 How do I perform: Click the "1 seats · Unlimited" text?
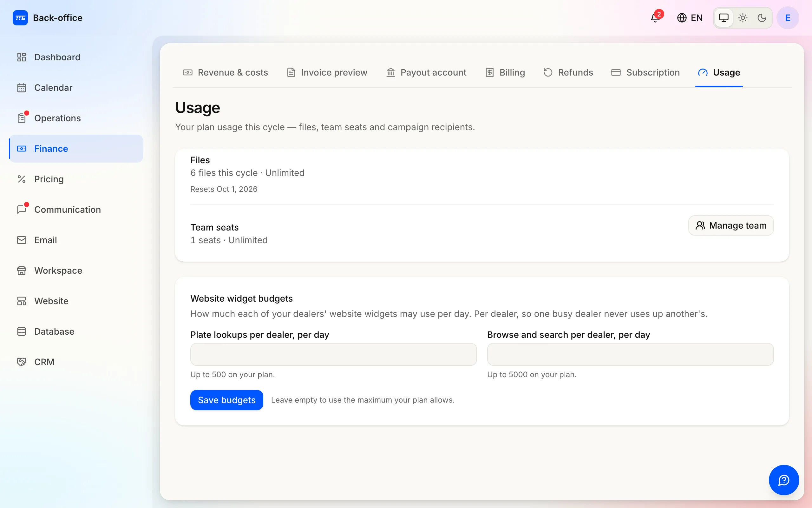[229, 240]
